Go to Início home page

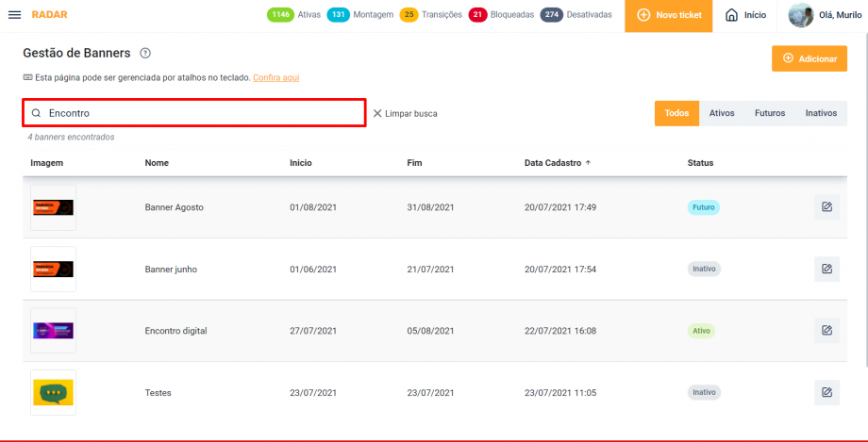744,15
